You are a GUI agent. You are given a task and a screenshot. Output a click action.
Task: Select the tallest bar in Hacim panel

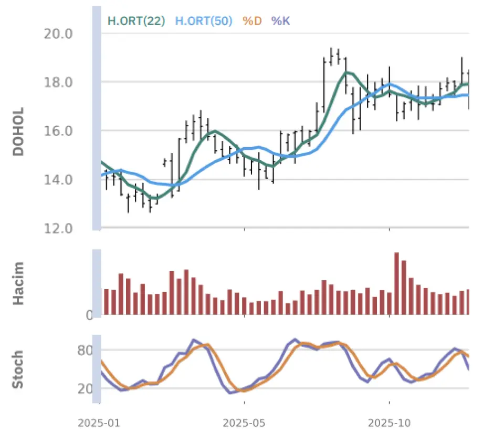[396, 284]
